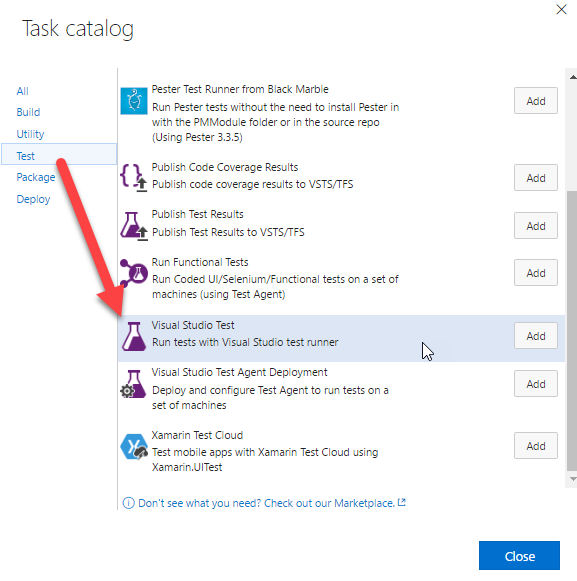Click the "Task catalog" dialog heading
Screen dimensions: 577x581
point(78,29)
